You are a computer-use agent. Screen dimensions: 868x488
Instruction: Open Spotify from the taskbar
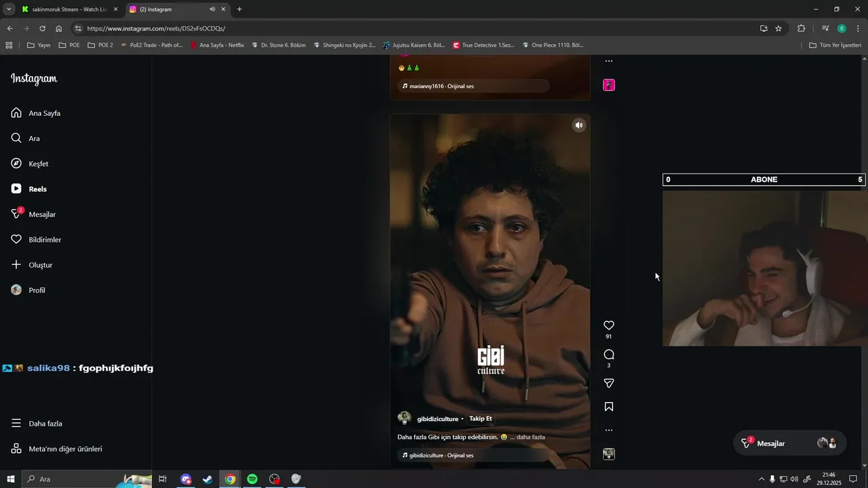point(252,479)
